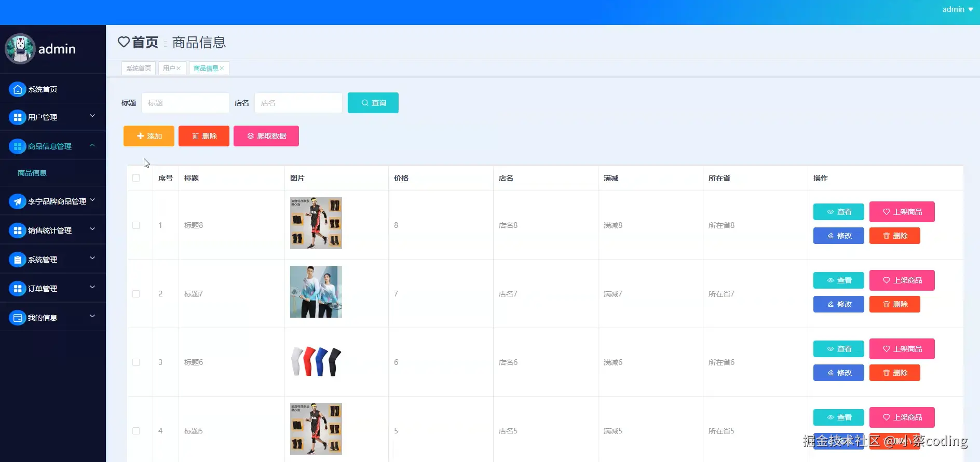The height and width of the screenshot is (462, 980).
Task: Click the 用户管理 grid icon
Action: click(17, 117)
